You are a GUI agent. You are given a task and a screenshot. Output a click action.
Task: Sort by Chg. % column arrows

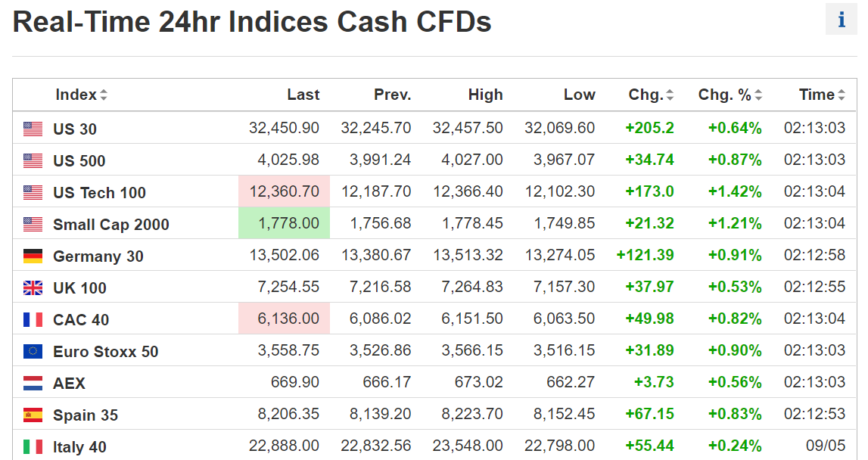(758, 95)
